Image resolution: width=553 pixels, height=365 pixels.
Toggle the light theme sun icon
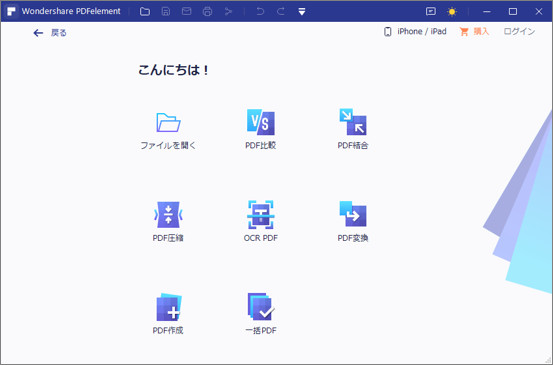[x=452, y=12]
